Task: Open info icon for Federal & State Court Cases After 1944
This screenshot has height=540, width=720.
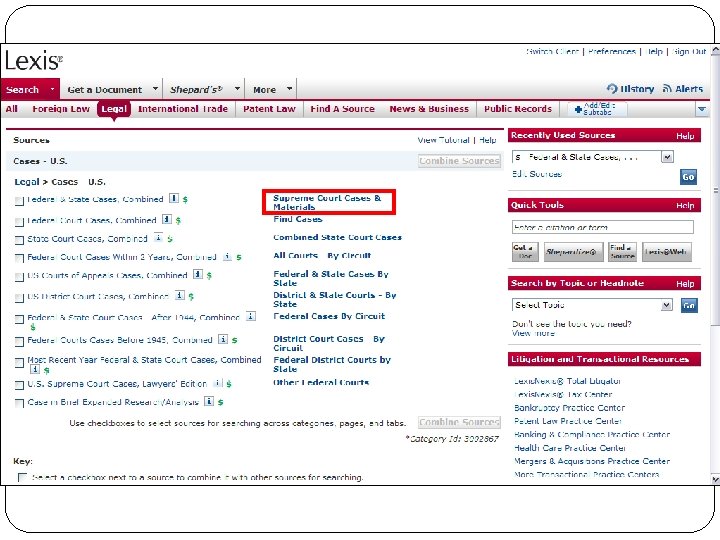Action: [251, 316]
